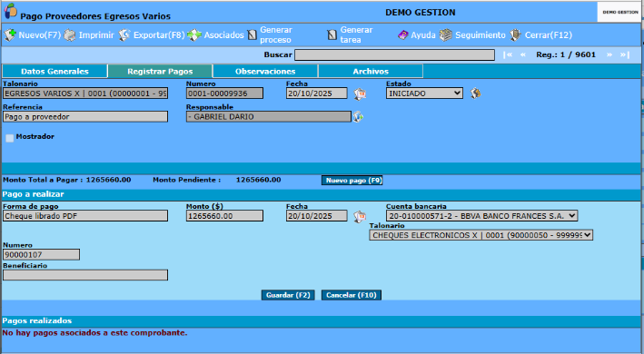Click the Generar proceso icon
Screen dimensions: 644x354
(x=253, y=35)
